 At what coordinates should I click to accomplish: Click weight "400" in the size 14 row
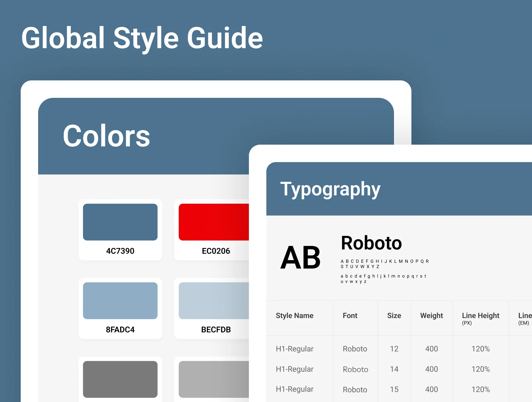click(432, 369)
